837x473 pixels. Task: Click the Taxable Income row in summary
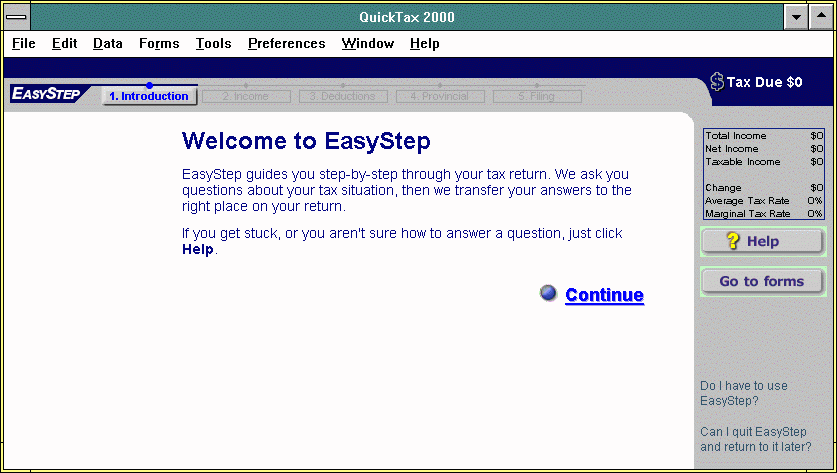pos(764,161)
